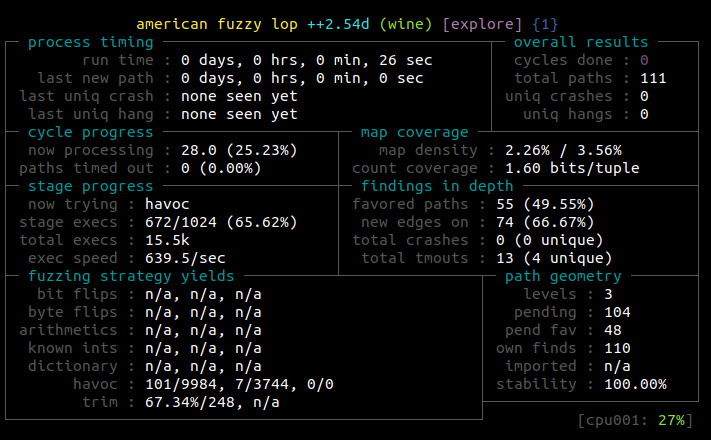Click the 'uniq hangs' label
The height and width of the screenshot is (440, 711).
pyautogui.click(x=567, y=114)
